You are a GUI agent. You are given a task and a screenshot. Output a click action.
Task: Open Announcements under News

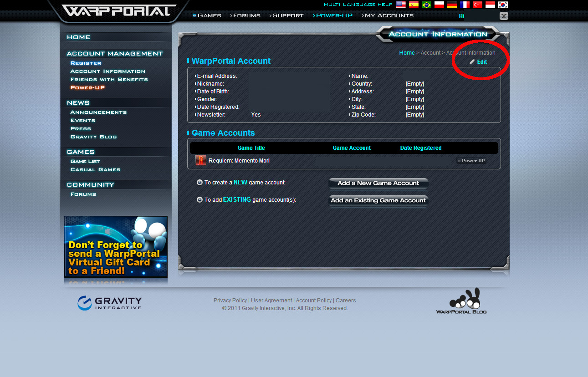coord(99,112)
